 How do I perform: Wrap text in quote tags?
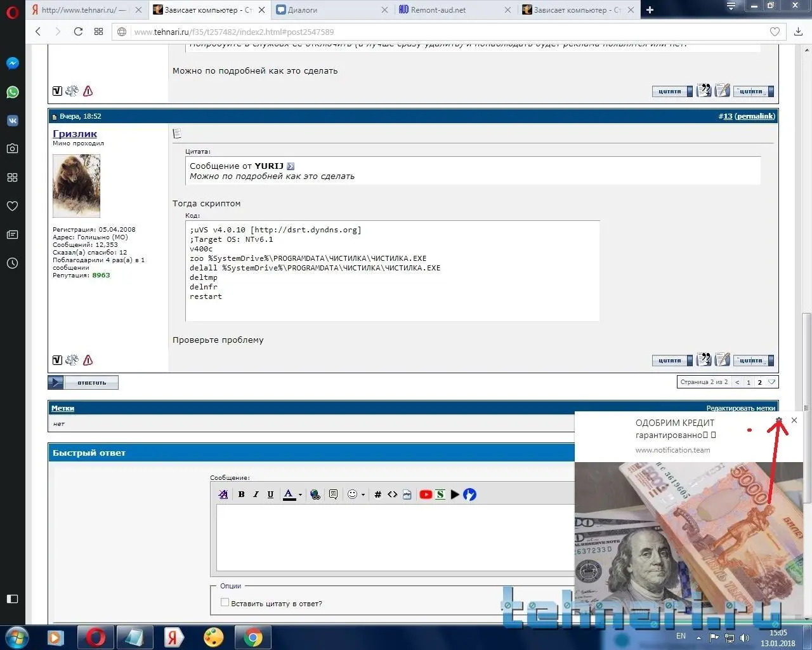(x=333, y=494)
